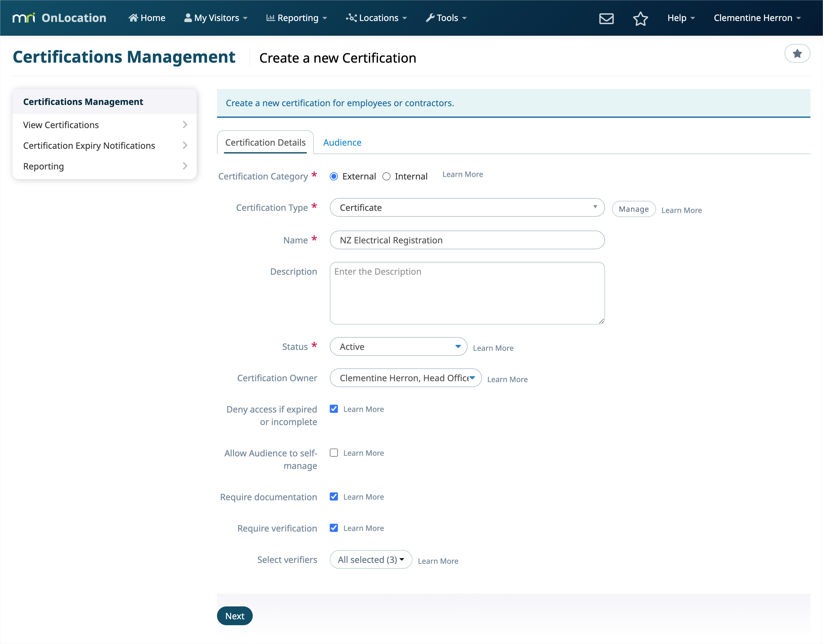
Task: Click the Next button
Action: 235,615
